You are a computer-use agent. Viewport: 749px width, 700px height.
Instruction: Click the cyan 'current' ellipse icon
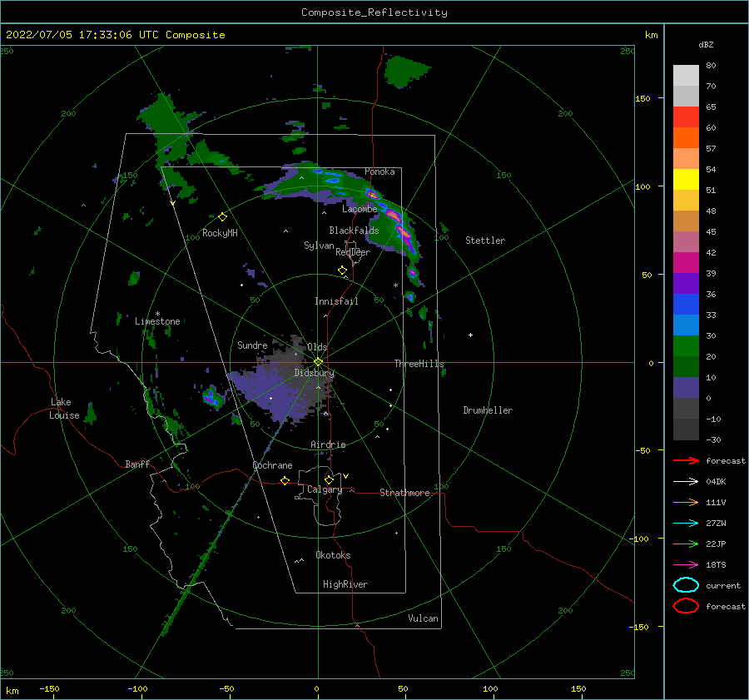(x=686, y=585)
